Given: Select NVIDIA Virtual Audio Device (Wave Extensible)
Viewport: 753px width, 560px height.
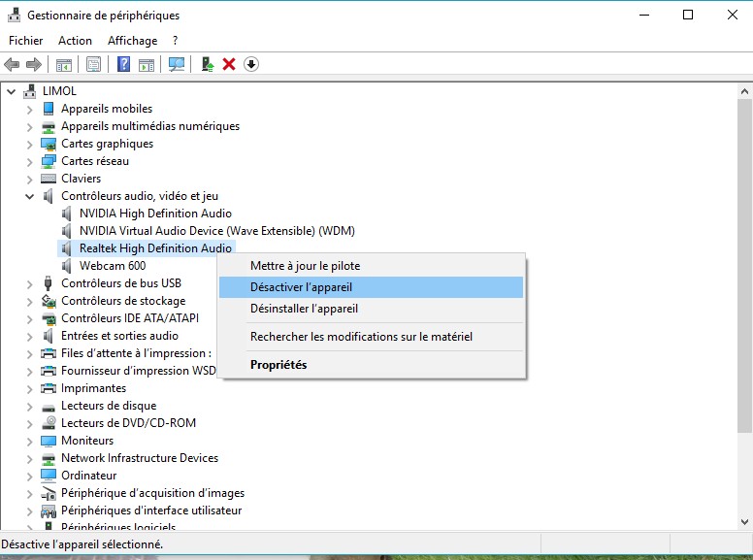Looking at the screenshot, I should (217, 231).
